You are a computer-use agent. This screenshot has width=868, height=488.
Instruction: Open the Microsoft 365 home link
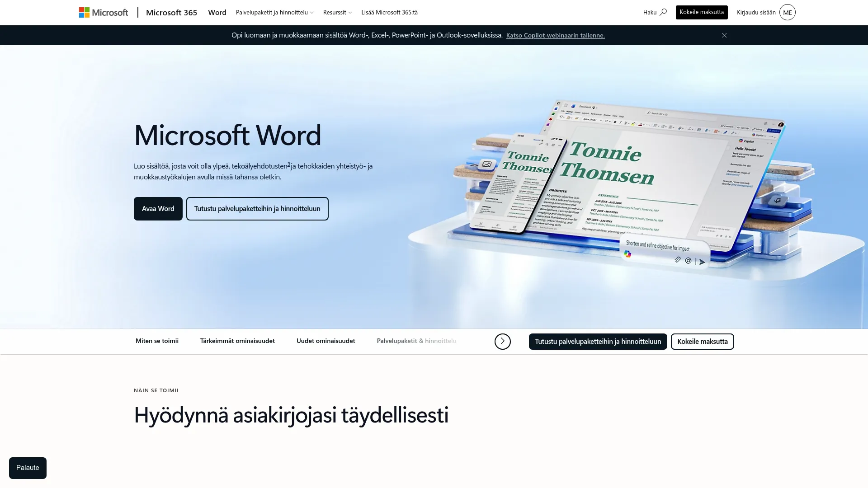[x=171, y=13]
